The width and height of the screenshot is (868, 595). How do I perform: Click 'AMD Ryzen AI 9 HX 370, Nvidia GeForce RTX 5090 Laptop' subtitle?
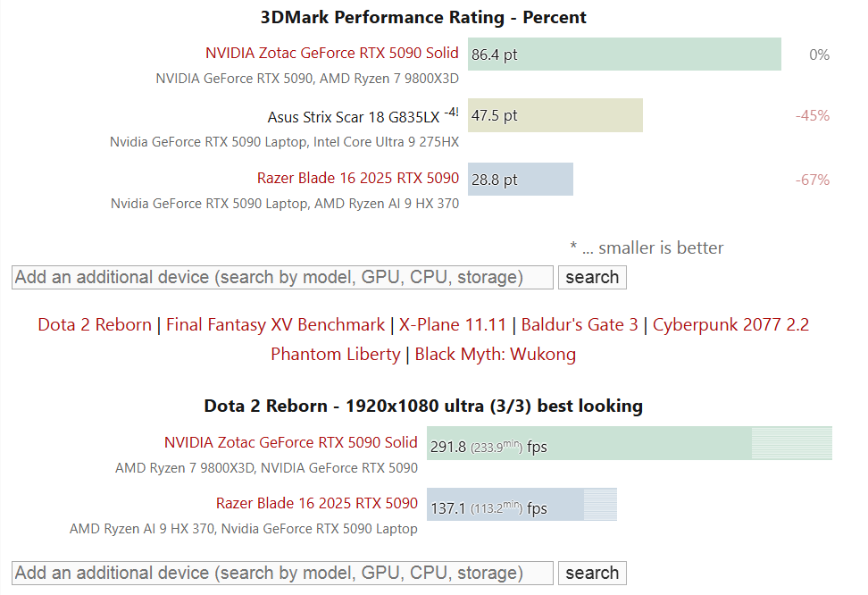pos(244,529)
